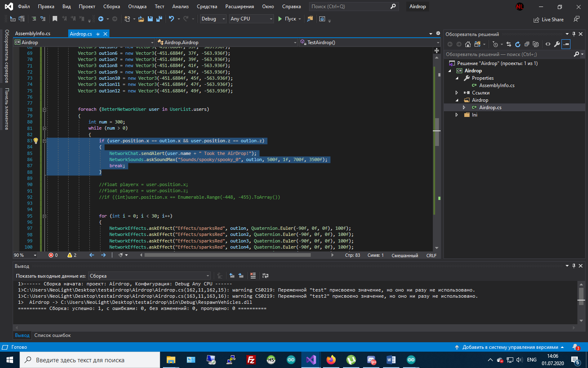Viewport: 588px width, 368px height.
Task: Open File Explorer from the taskbar
Action: tap(171, 360)
